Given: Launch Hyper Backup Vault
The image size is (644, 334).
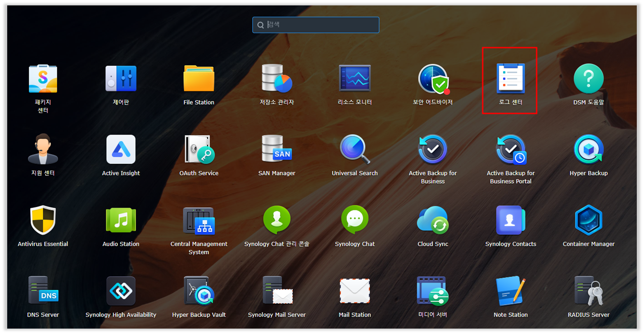Looking at the screenshot, I should click(199, 291).
